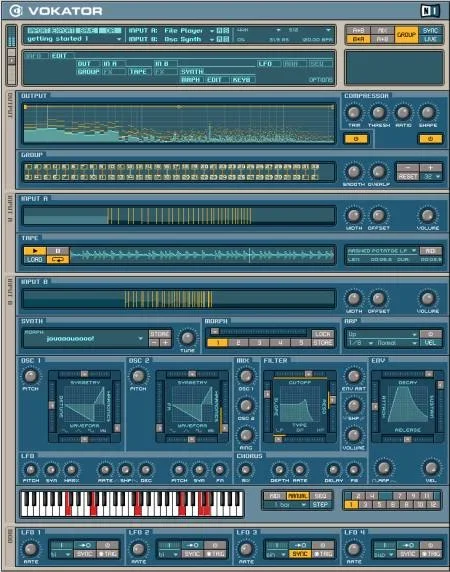Open the Input A source dropdown
450x572 pixels.
click(x=189, y=31)
